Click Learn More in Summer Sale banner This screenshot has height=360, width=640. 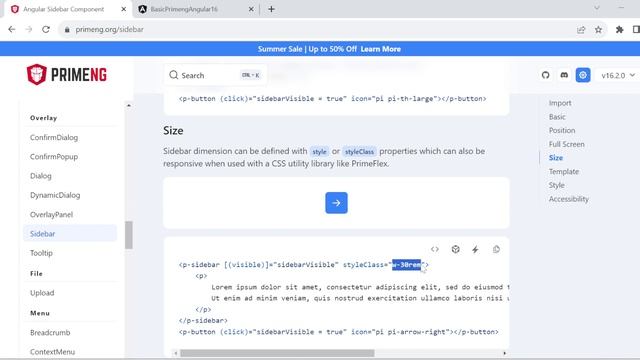380,49
